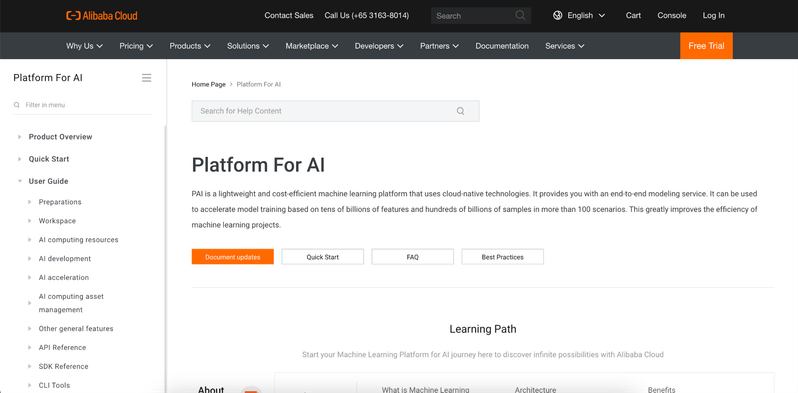The image size is (798, 393).
Task: Click the globe language icon
Action: pyautogui.click(x=558, y=15)
